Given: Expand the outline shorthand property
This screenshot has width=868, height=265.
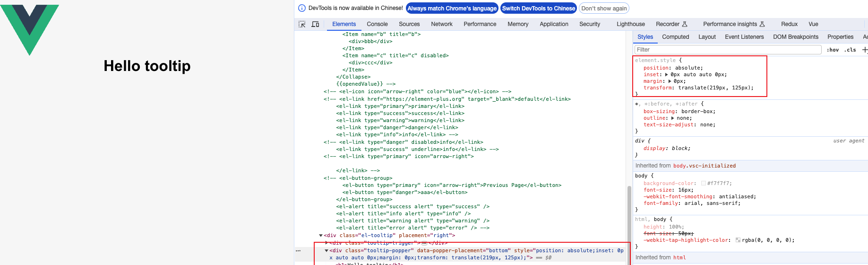Looking at the screenshot, I should click(x=673, y=118).
